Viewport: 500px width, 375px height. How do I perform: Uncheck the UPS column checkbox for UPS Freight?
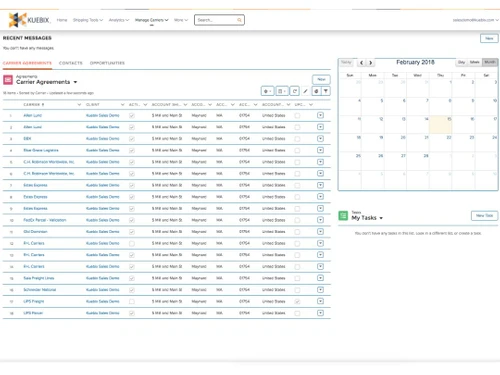pyautogui.click(x=297, y=301)
